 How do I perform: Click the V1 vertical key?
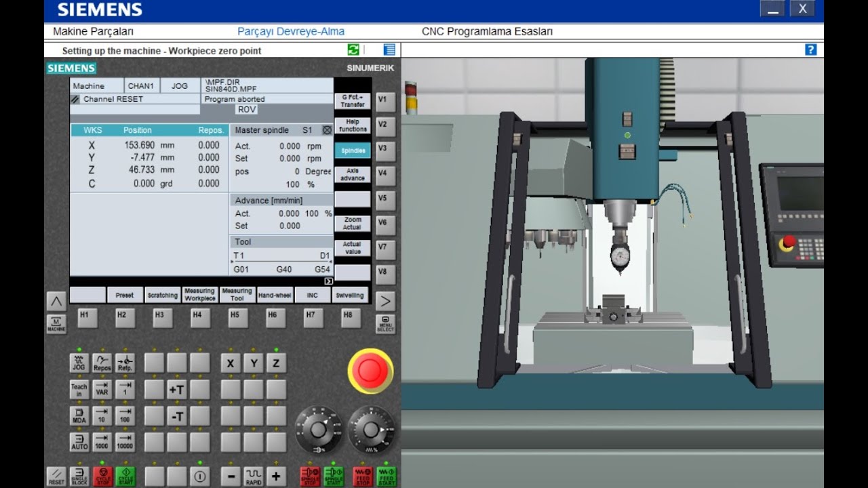(x=385, y=101)
